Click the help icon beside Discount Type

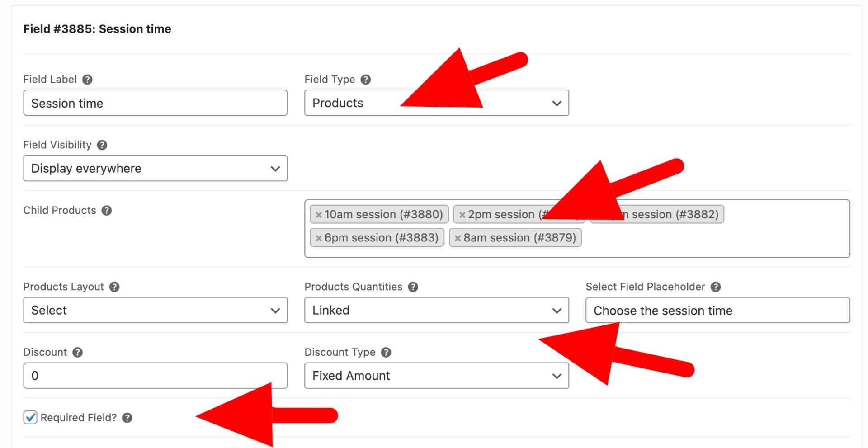pyautogui.click(x=386, y=352)
